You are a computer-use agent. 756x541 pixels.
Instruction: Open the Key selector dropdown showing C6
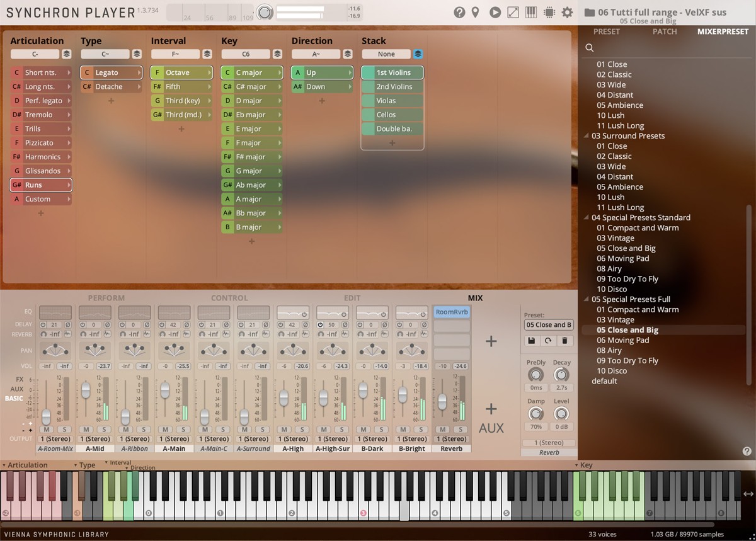click(x=246, y=54)
